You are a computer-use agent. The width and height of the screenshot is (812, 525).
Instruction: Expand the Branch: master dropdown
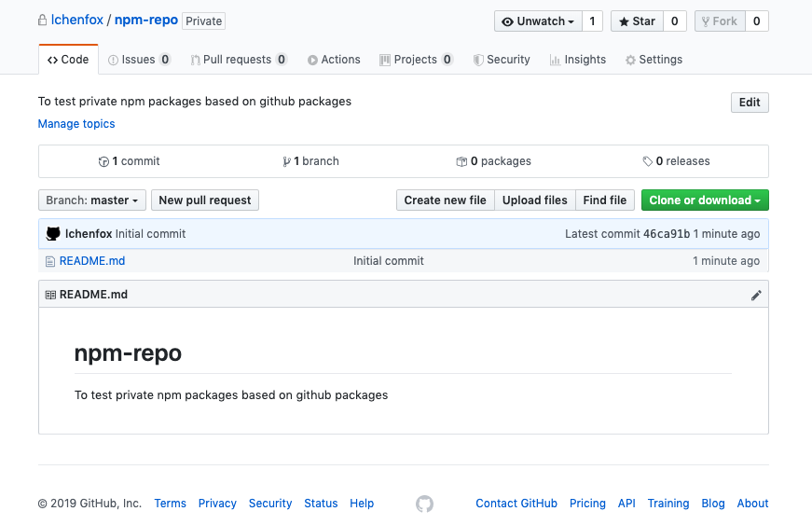pyautogui.click(x=92, y=200)
